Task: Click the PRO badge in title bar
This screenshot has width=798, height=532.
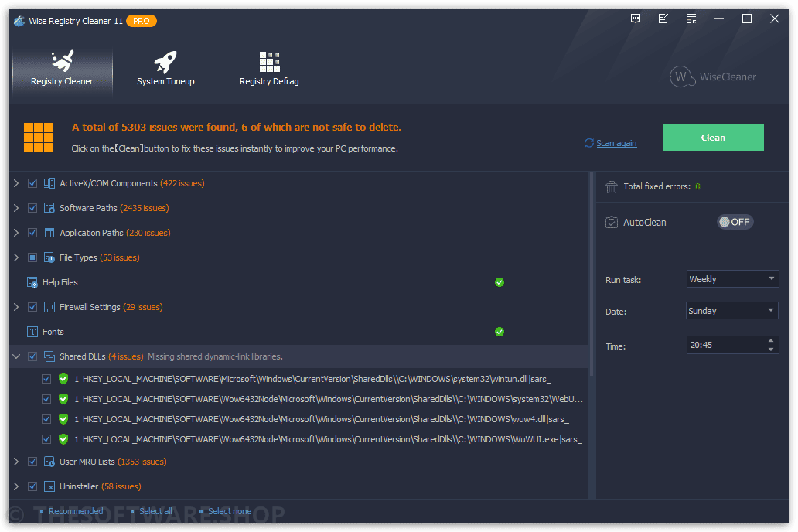Action: 142,21
